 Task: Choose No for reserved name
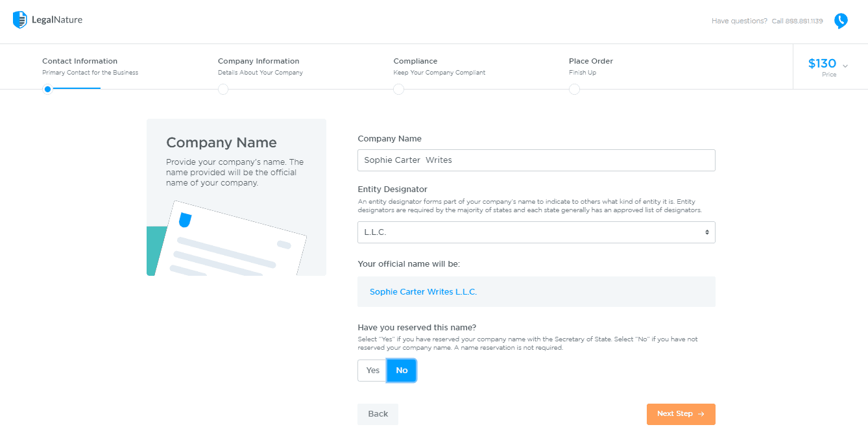pos(402,371)
